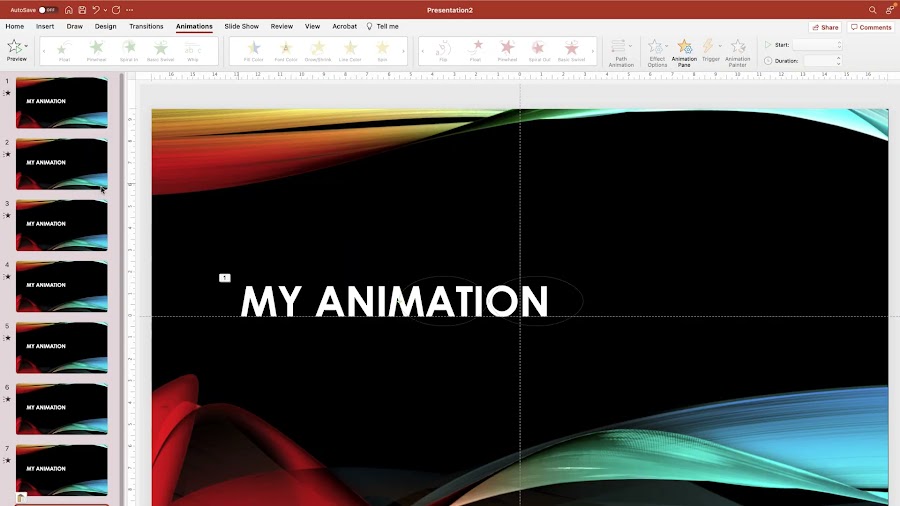This screenshot has width=900, height=506.
Task: Select slide 3 thumbnail
Action: click(x=61, y=225)
